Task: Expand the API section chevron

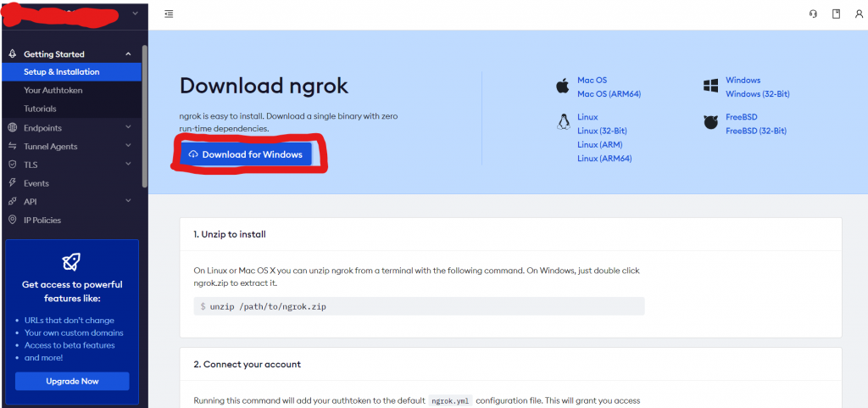Action: 129,200
